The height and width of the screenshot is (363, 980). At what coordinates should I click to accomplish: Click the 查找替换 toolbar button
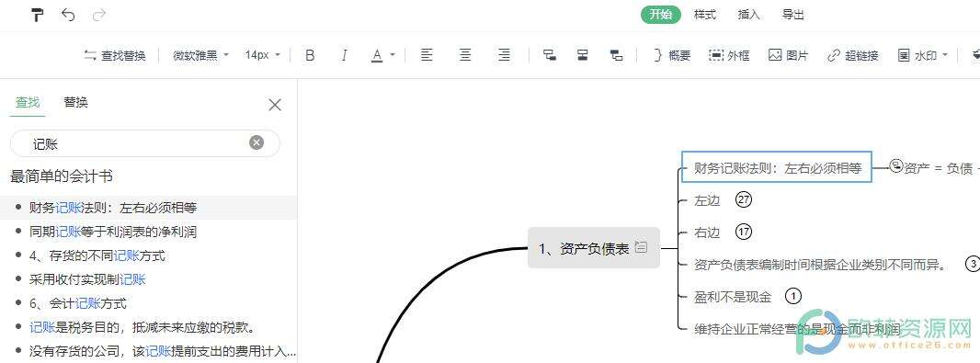click(x=114, y=56)
